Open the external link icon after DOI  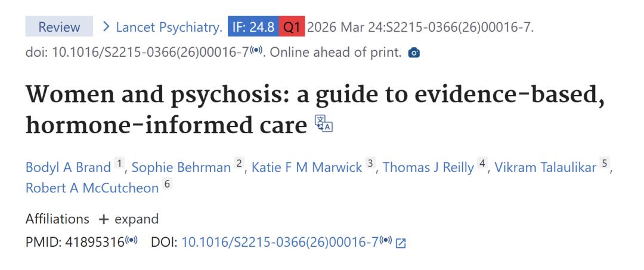point(401,243)
